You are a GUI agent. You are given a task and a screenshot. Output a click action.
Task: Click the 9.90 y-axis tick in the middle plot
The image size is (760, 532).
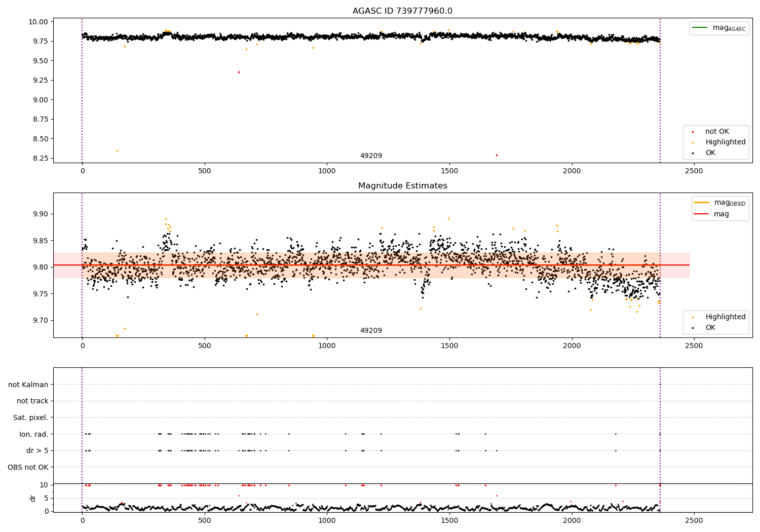[x=41, y=214]
